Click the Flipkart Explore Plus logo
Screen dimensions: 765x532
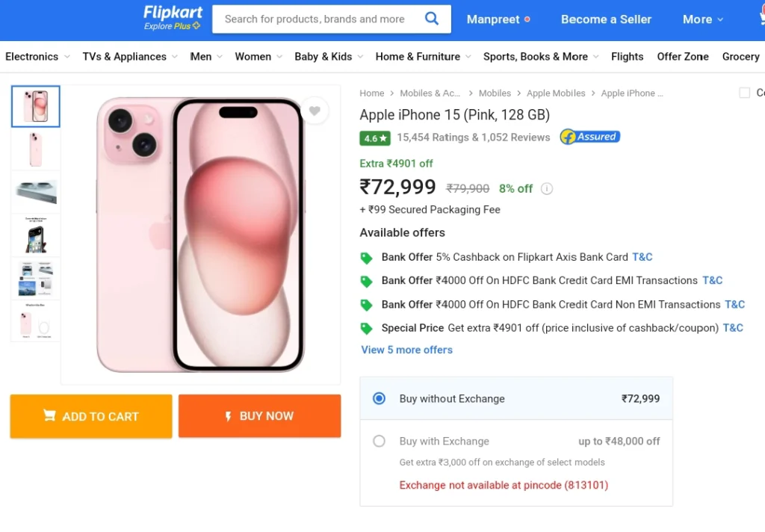point(173,18)
